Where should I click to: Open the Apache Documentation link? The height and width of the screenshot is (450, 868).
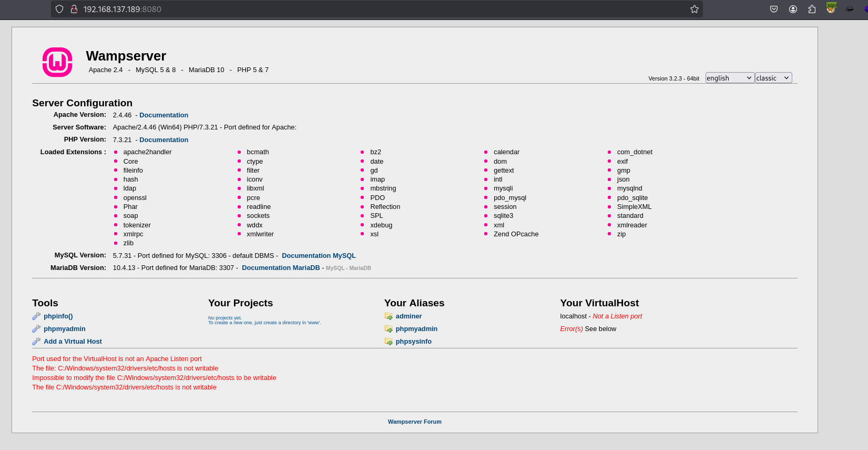coord(164,115)
